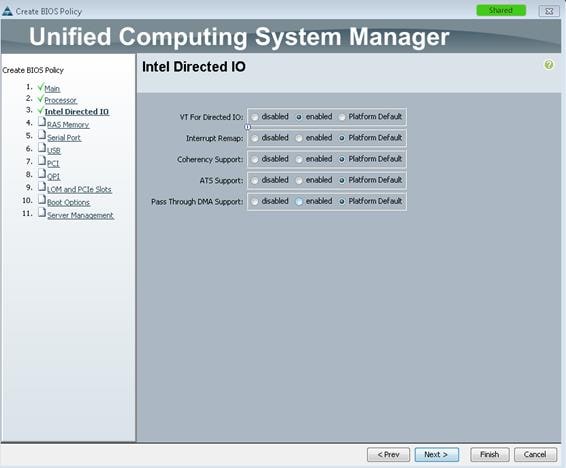Go to the Server Management step

click(x=80, y=215)
